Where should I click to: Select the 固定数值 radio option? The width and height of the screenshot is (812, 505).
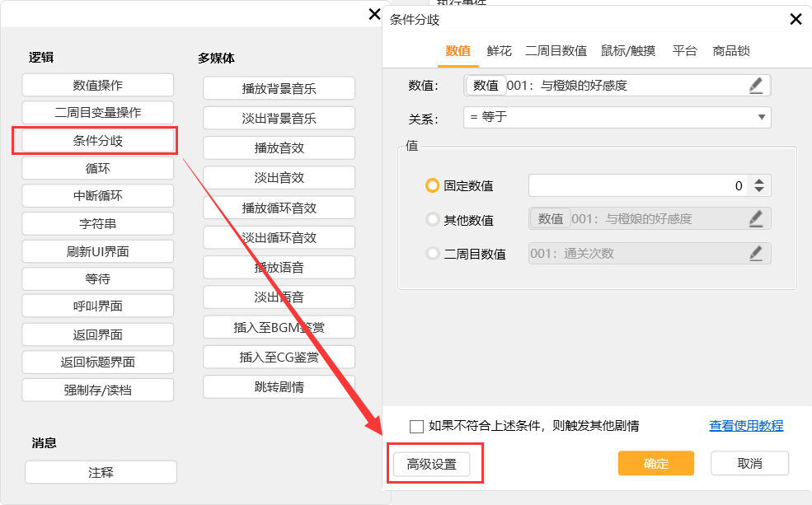(x=432, y=186)
